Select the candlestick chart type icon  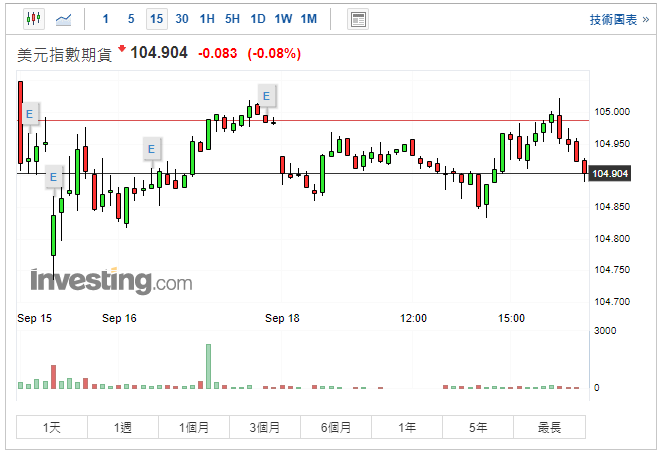click(32, 19)
